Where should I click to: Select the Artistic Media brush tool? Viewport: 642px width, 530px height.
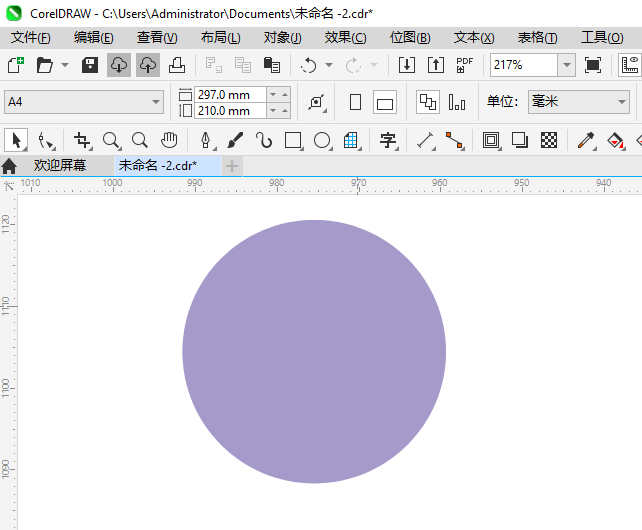235,140
